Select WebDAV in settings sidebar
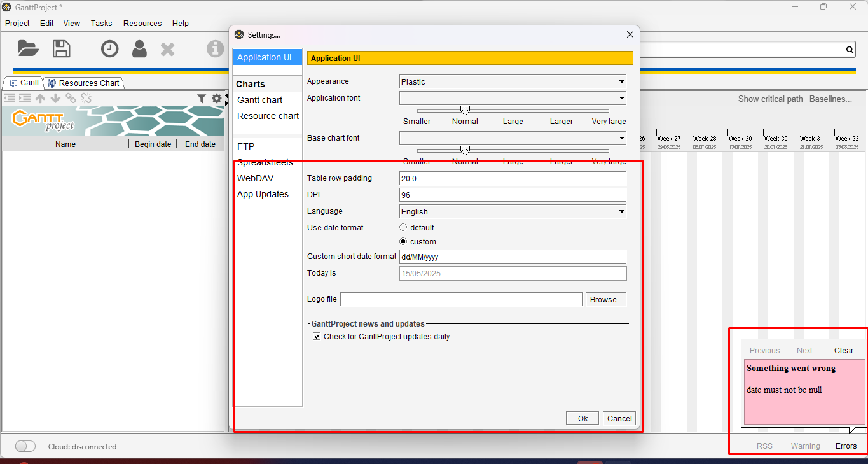The image size is (868, 464). point(255,178)
